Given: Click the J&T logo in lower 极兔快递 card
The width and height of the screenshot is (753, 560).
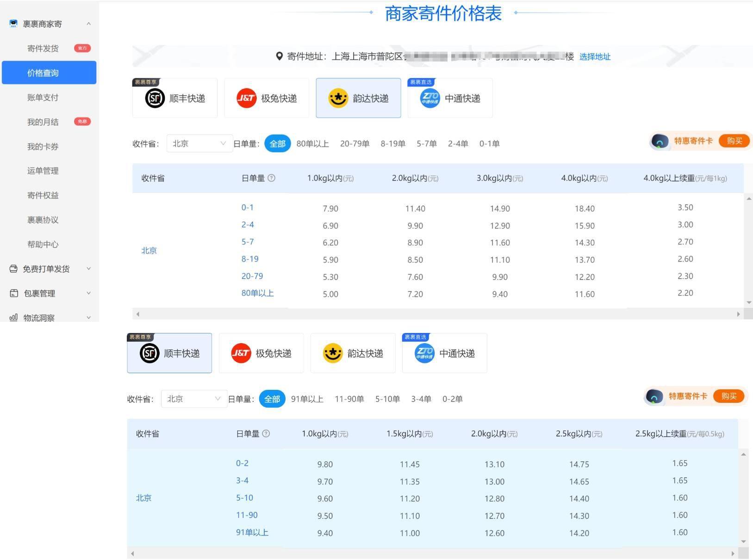Looking at the screenshot, I should [x=241, y=353].
